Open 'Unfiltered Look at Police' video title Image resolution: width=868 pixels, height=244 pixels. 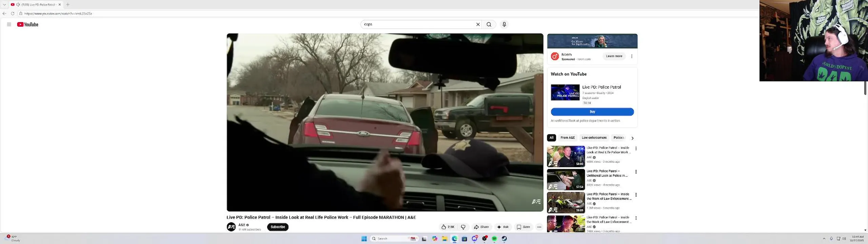pos(607,173)
